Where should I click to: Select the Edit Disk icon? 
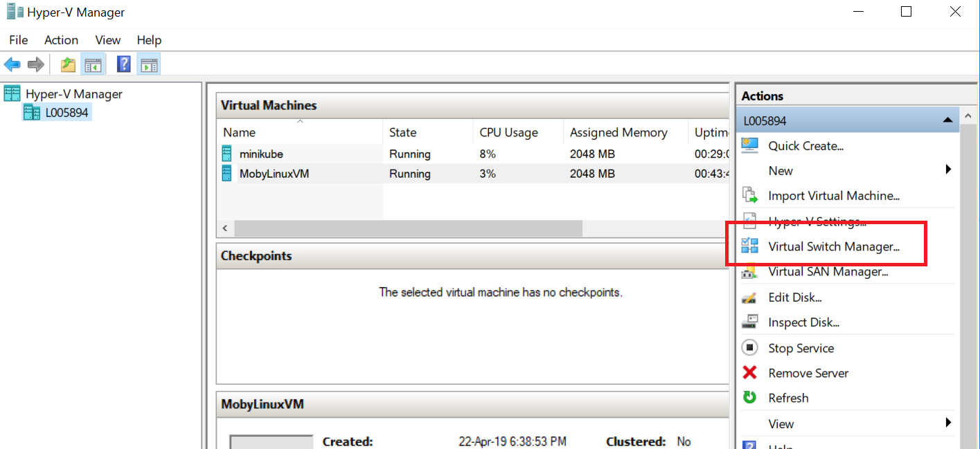click(x=750, y=297)
